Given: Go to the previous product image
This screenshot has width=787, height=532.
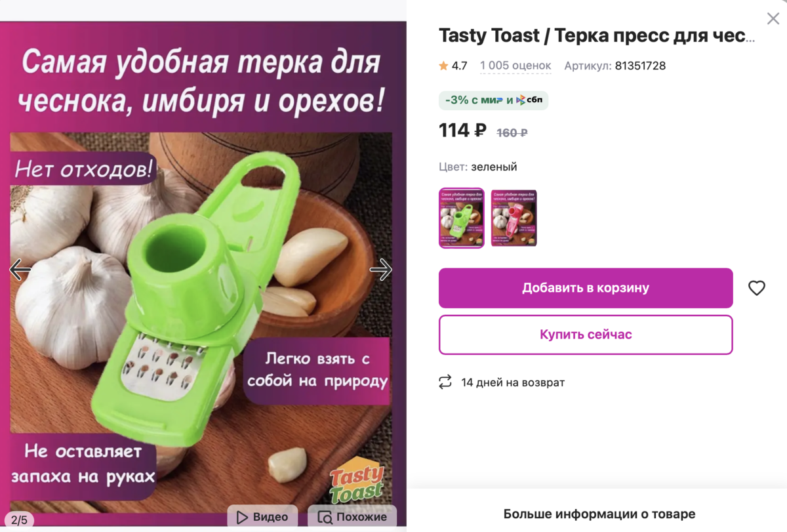Looking at the screenshot, I should coord(20,270).
